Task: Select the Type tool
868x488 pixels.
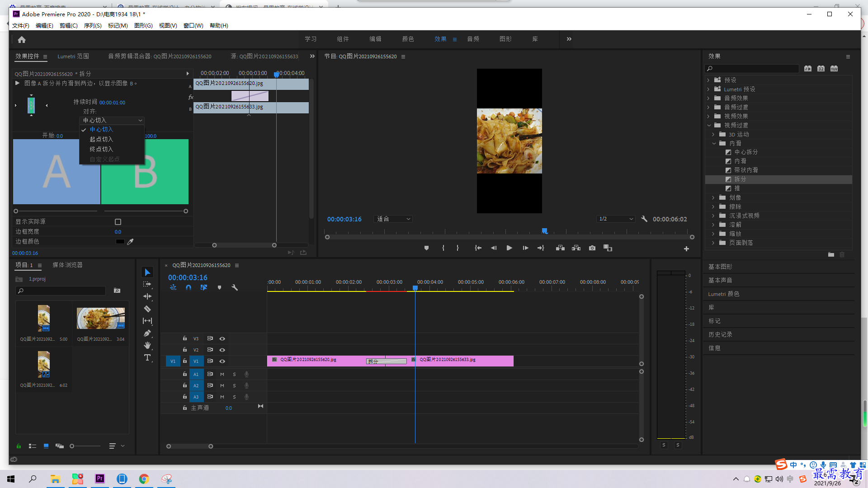Action: [147, 357]
